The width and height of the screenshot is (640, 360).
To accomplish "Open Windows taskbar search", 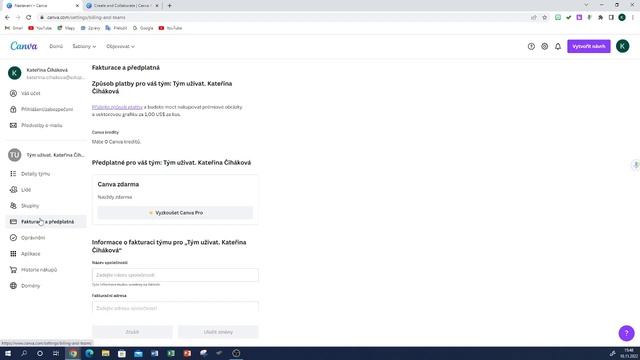I will [x=24, y=353].
